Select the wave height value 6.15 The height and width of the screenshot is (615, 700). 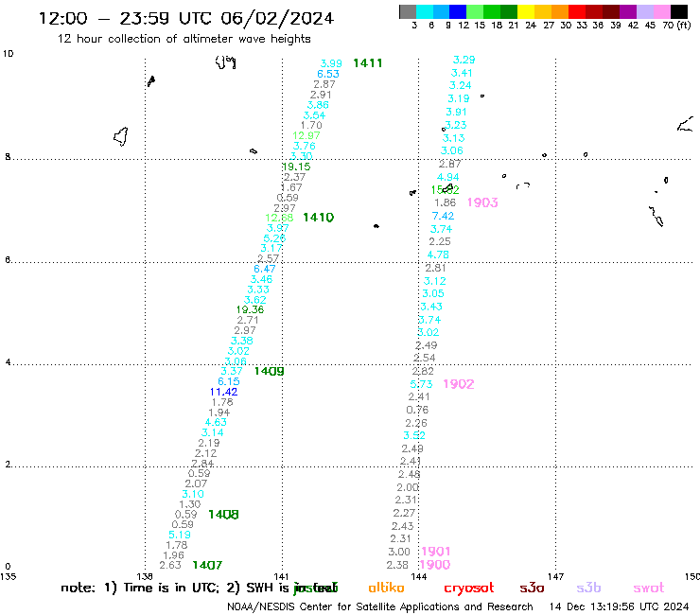pos(229,381)
